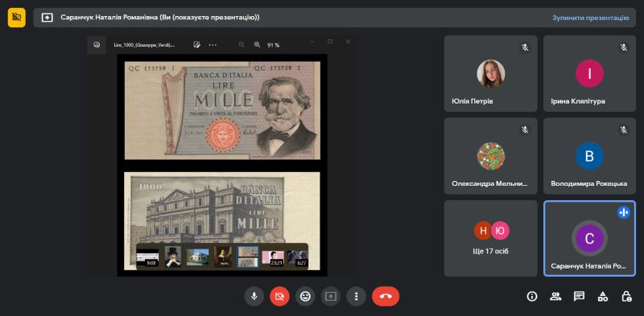Stop presenting via Зупинити презентацію
This screenshot has height=316, width=644.
590,18
